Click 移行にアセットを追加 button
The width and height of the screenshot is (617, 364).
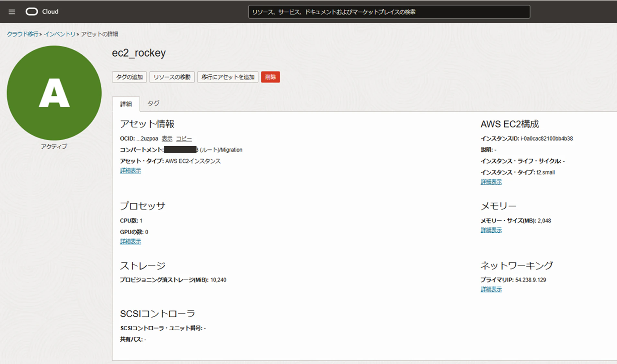point(228,77)
